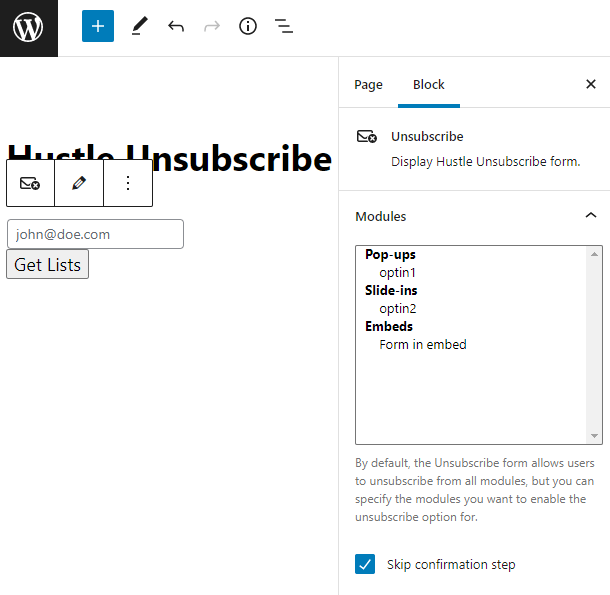
Task: Click the Unsubscribe block type icon in toolbar
Action: tap(30, 183)
